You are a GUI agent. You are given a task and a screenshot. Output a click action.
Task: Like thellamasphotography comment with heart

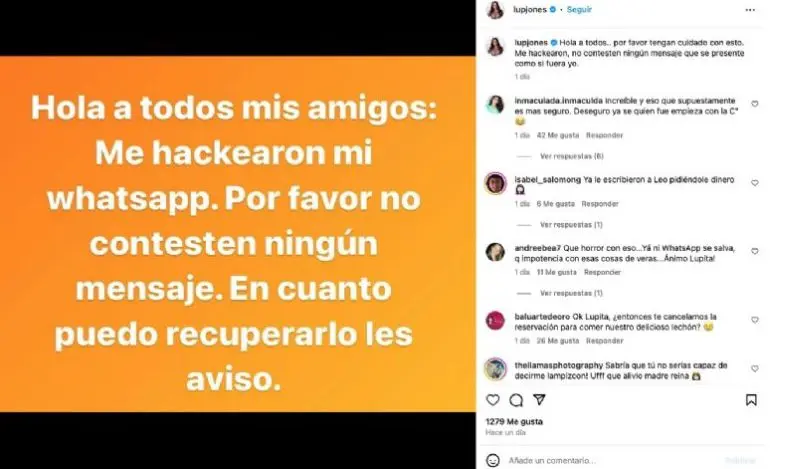755,368
